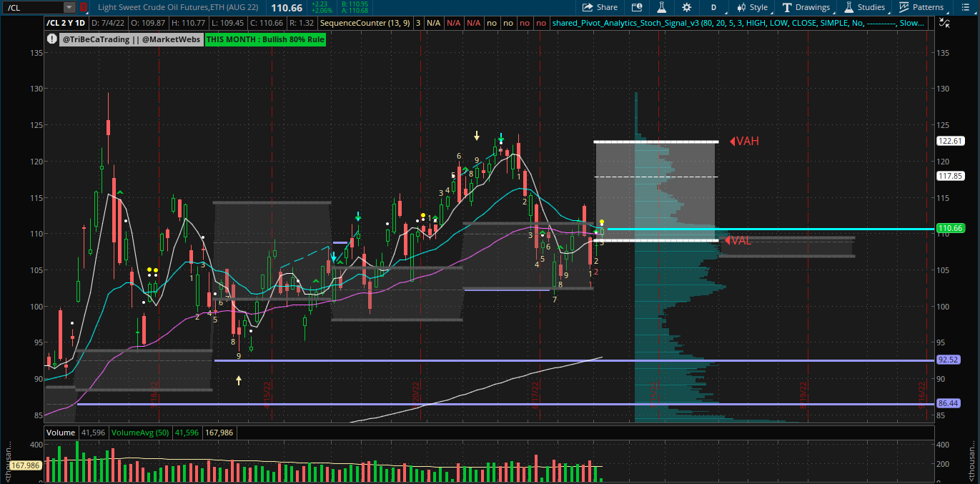The image size is (980, 484).
Task: Click the 167,986 volume value label
Action: pos(219,433)
